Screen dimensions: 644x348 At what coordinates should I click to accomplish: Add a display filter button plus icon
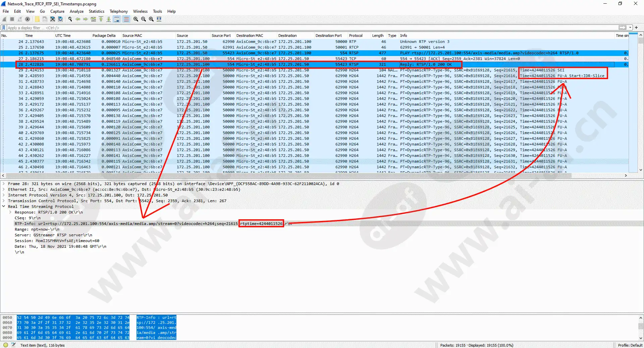coord(636,27)
